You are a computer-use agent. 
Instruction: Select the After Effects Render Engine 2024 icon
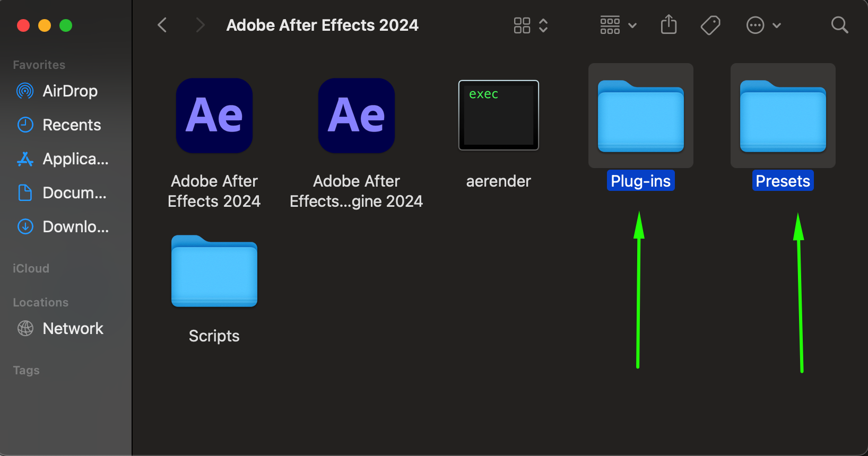pos(357,116)
